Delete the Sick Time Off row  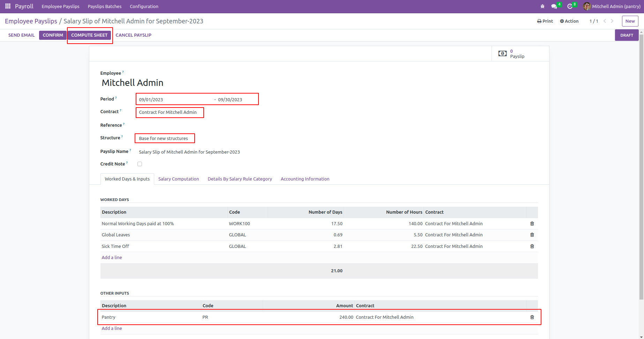532,246
